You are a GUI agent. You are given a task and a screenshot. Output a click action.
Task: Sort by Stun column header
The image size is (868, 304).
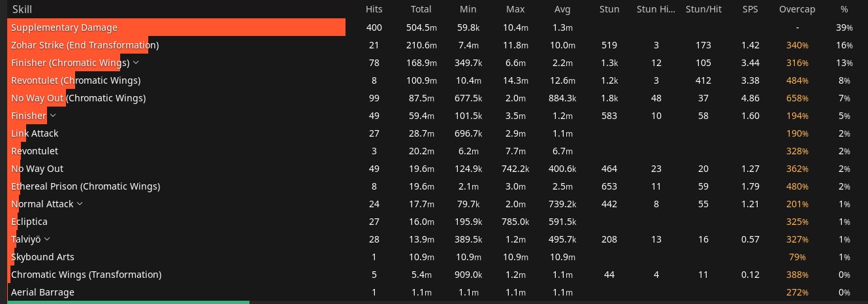(x=609, y=9)
